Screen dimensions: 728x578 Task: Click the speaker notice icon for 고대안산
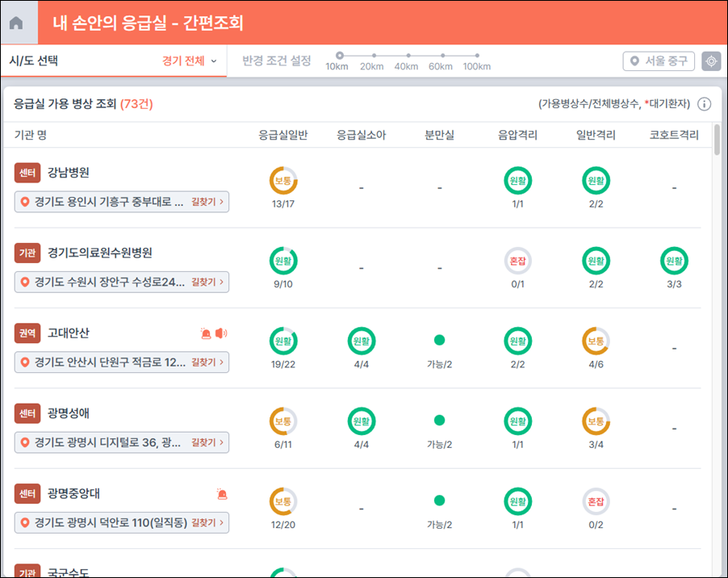coord(221,333)
